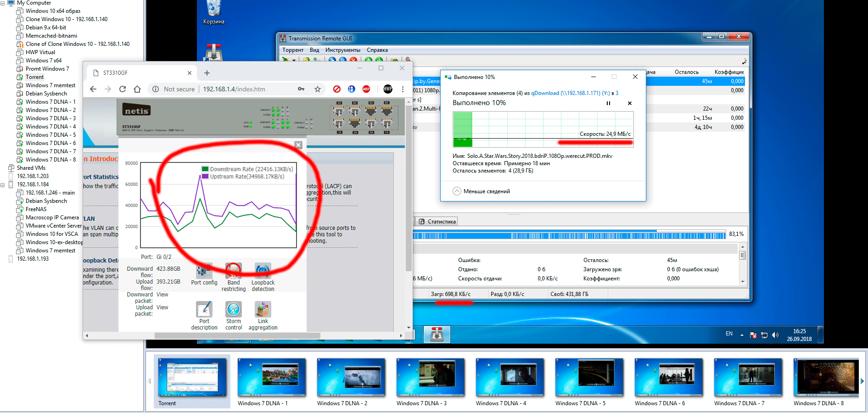Select FreeNAS virtual machine in tree
The width and height of the screenshot is (868, 413).
(36, 209)
